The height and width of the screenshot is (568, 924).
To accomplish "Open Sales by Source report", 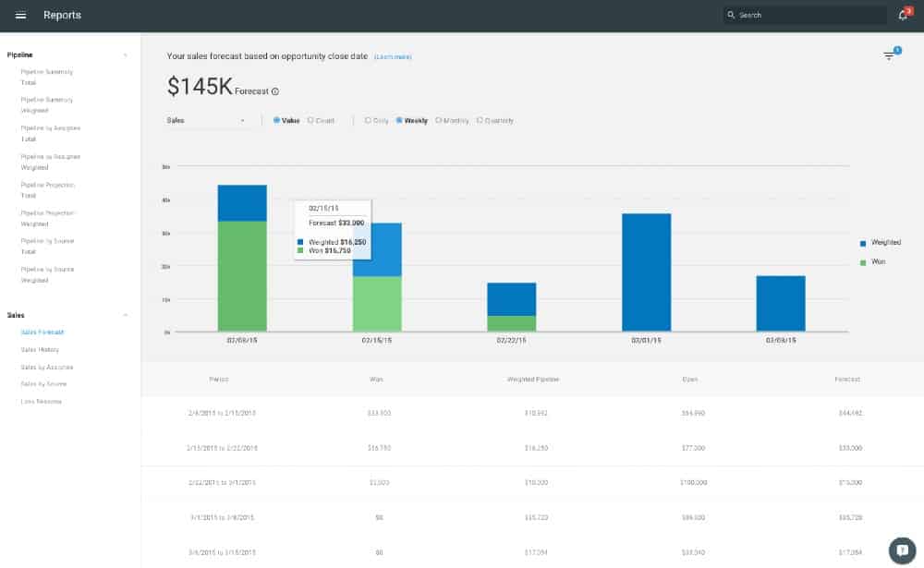I will click(43, 384).
